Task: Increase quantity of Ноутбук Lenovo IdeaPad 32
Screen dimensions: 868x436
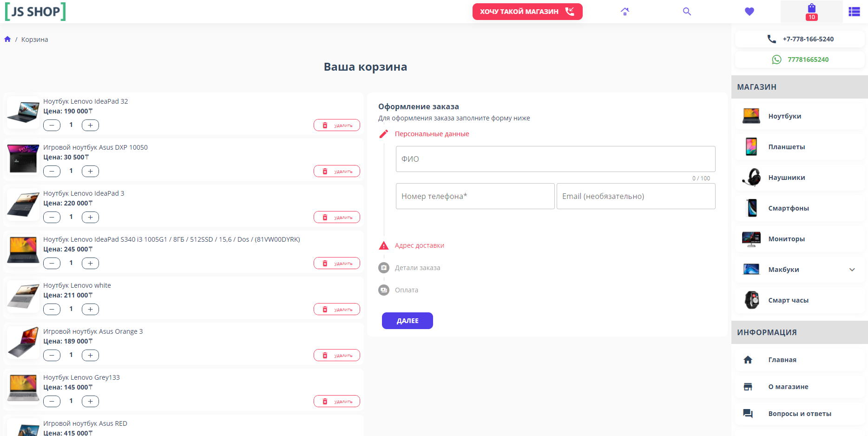Action: [90, 125]
